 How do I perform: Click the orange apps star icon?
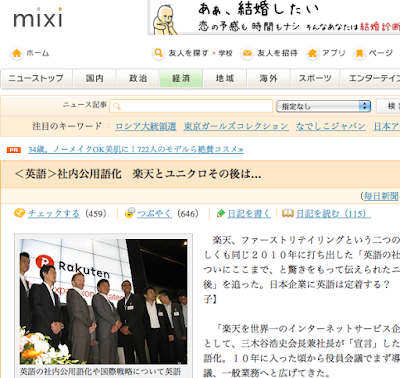tap(312, 53)
